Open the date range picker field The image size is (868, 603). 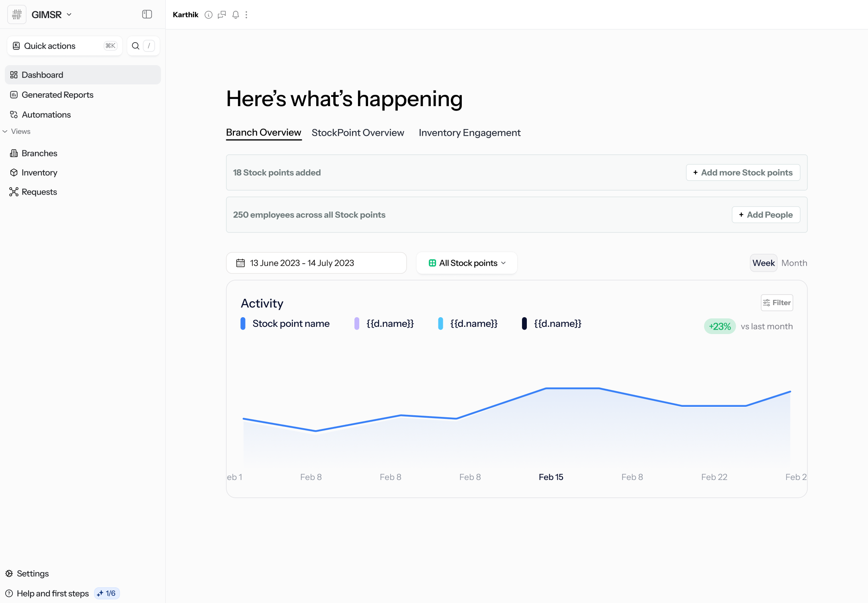coord(316,263)
